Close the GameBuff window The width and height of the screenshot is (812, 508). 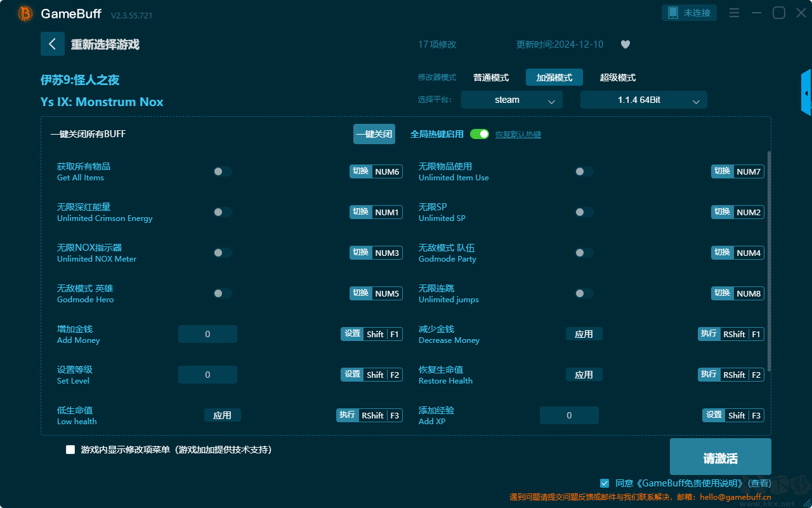pos(801,13)
